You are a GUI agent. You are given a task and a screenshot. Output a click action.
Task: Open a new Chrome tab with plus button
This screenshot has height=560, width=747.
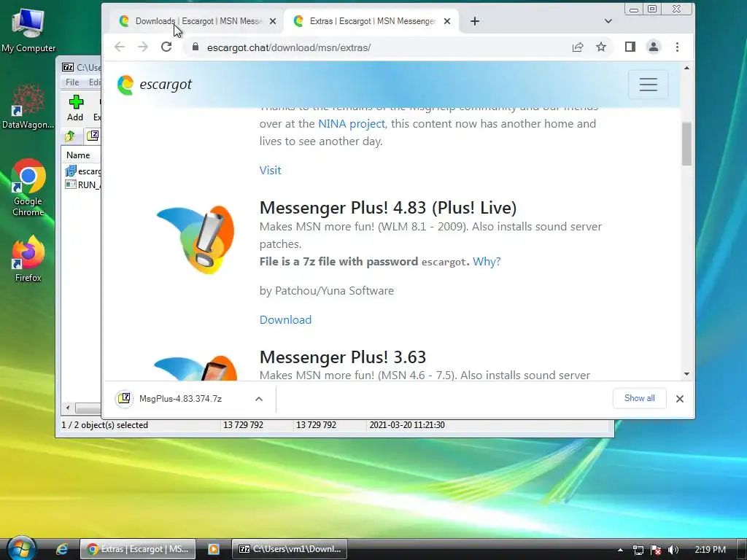coord(474,21)
